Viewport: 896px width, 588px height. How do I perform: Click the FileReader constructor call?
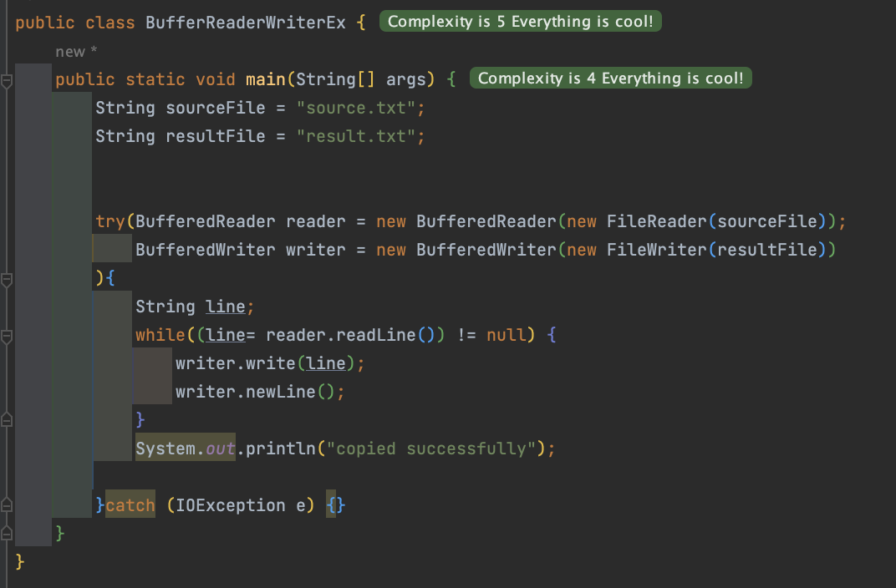click(x=657, y=221)
